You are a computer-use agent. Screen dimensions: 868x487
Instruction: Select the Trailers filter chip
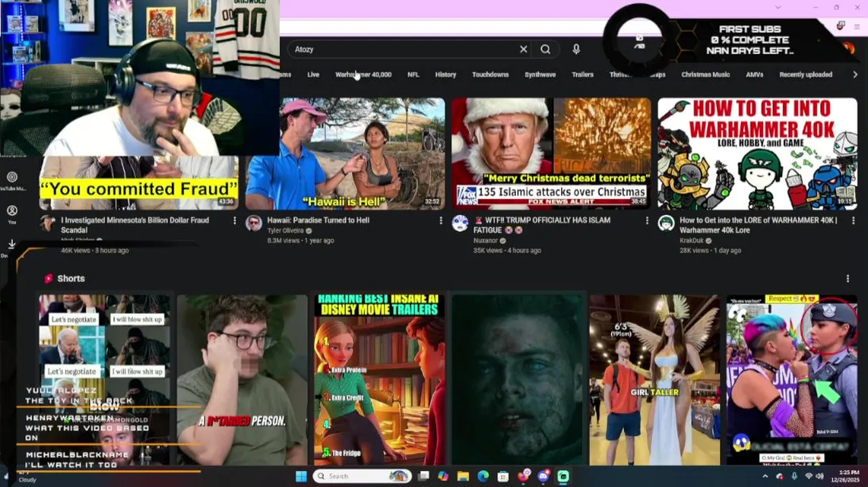[x=583, y=74]
